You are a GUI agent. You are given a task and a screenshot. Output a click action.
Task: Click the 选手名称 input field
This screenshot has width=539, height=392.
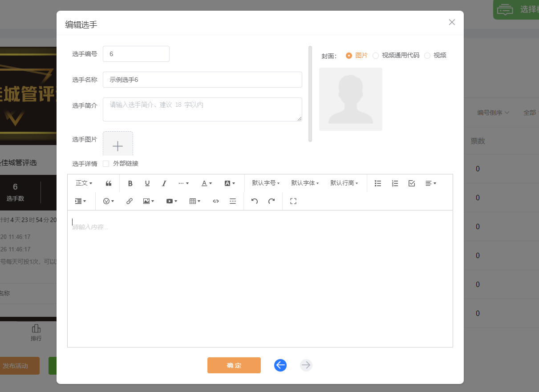coord(202,80)
